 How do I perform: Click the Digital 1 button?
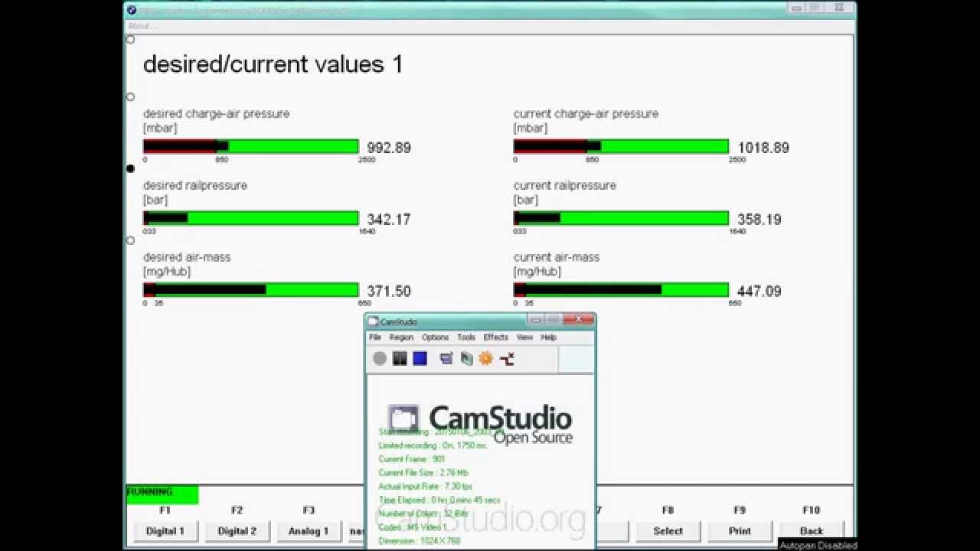pyautogui.click(x=165, y=531)
